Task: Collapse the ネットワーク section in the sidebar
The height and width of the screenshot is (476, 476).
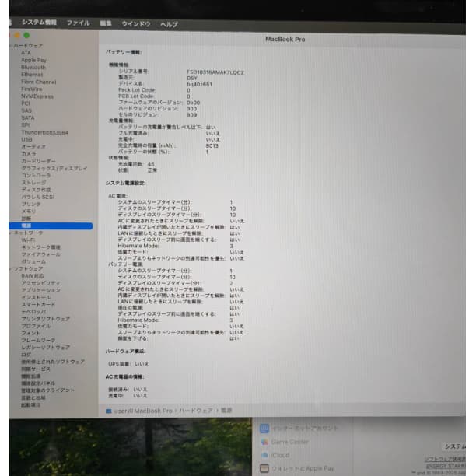Action: 10,233
